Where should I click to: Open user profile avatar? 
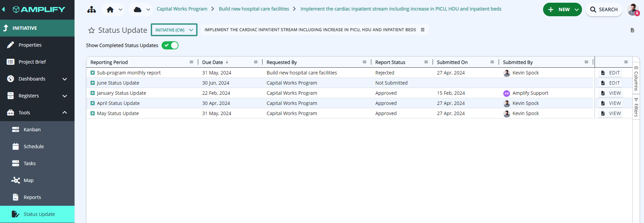[633, 9]
